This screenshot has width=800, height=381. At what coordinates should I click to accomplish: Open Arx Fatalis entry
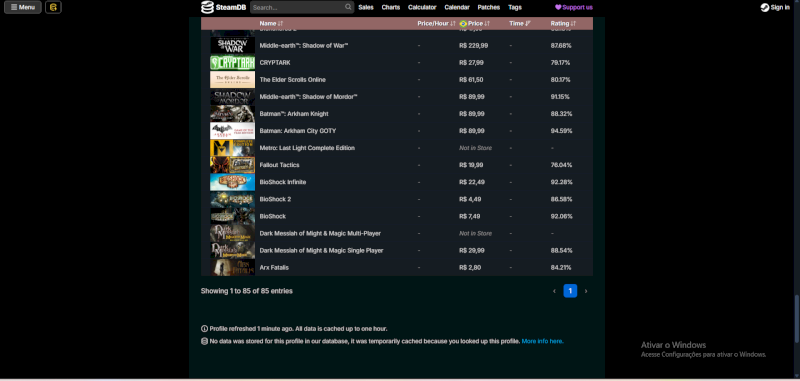pyautogui.click(x=274, y=268)
